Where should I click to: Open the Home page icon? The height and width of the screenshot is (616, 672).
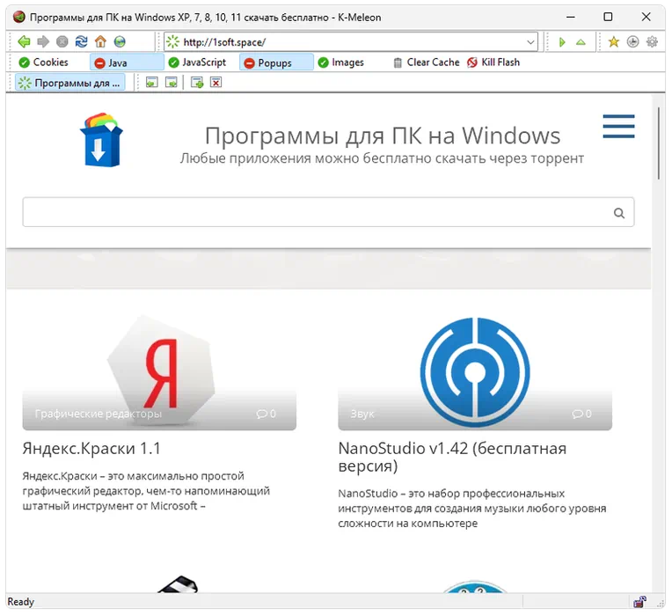(100, 41)
